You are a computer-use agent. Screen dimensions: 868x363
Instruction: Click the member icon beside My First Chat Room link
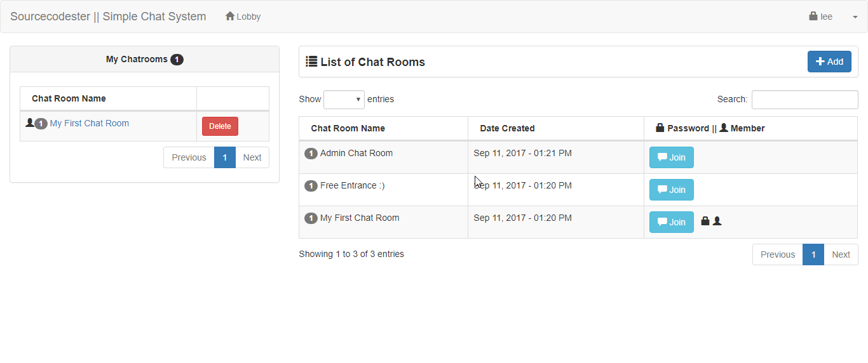tap(29, 123)
